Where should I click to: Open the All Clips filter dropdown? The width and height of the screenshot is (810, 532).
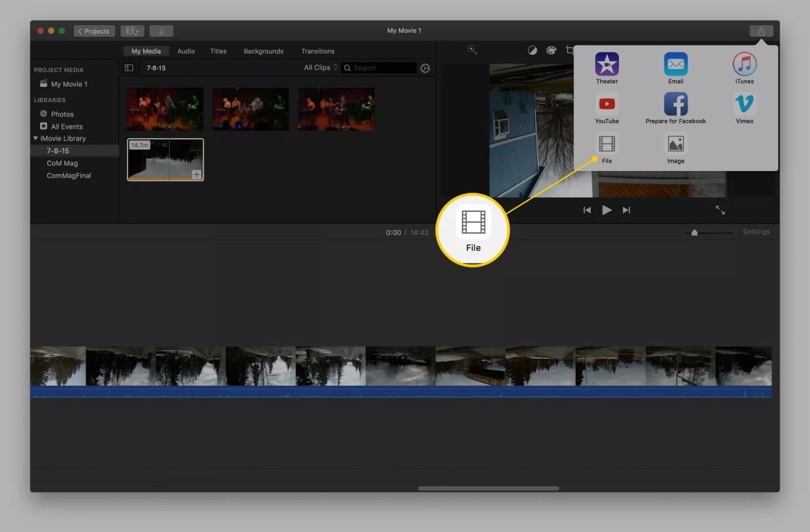coord(320,67)
